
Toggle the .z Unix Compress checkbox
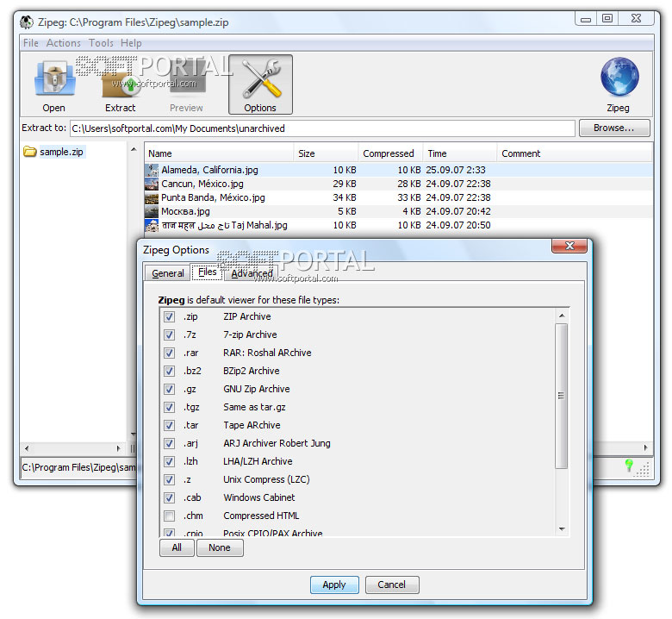[x=169, y=479]
